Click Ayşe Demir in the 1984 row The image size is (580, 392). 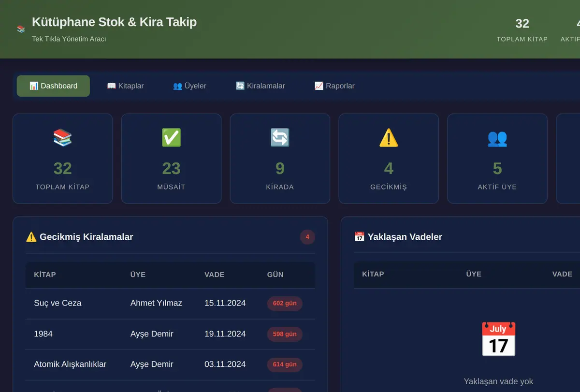152,334
